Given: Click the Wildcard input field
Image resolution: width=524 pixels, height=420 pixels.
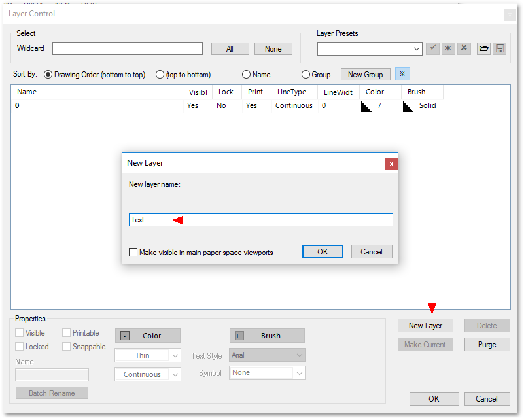Looking at the screenshot, I should coord(128,48).
